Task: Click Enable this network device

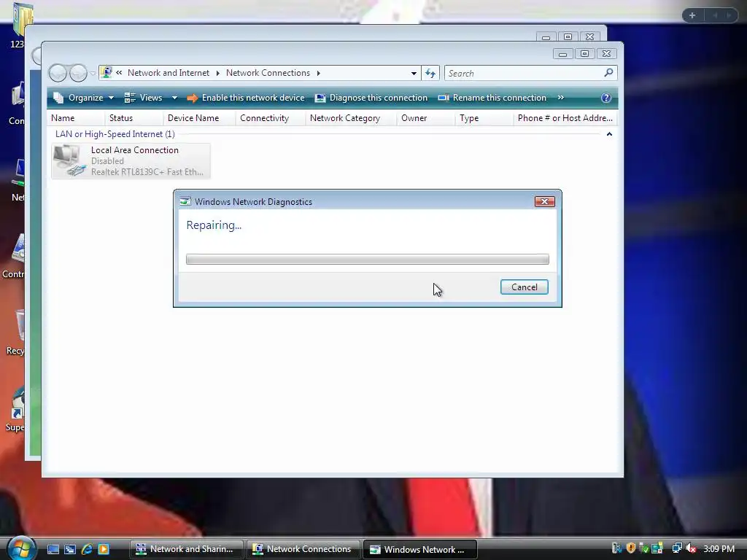Action: coord(246,98)
